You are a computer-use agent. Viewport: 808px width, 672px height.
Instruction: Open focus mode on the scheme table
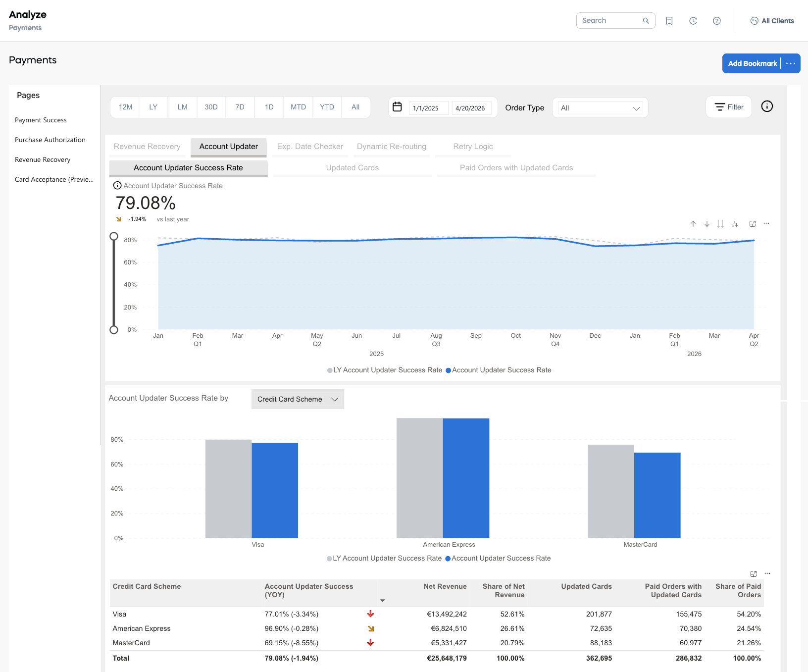754,574
